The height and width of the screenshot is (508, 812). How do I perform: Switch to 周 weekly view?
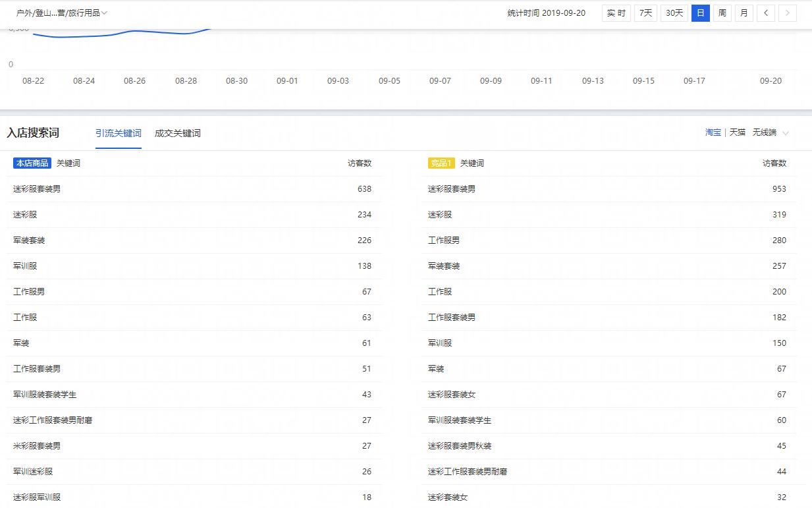tap(722, 13)
